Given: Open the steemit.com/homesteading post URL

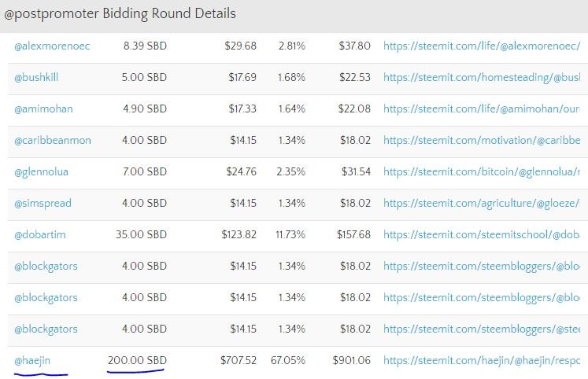Looking at the screenshot, I should pyautogui.click(x=482, y=78).
